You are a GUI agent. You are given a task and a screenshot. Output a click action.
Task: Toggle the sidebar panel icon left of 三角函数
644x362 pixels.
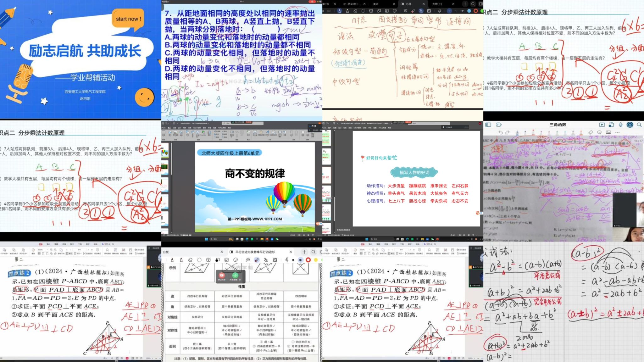(488, 125)
